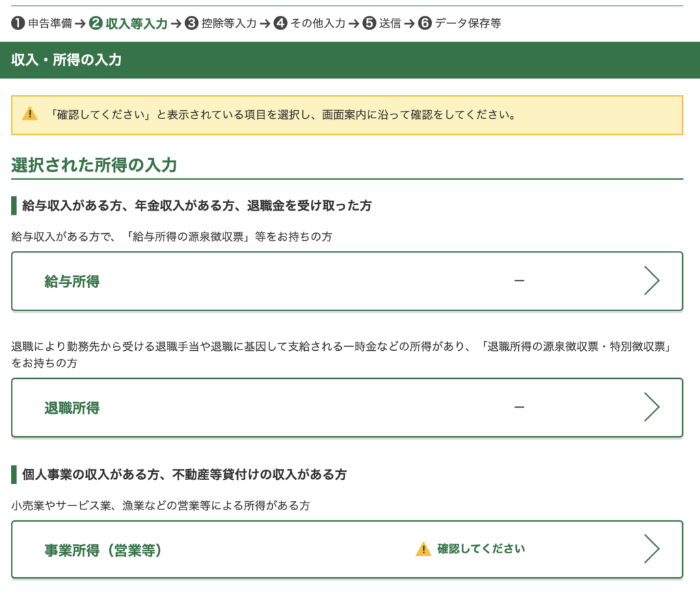Click heading 個人事業の収入がある方
This screenshot has width=700, height=597.
pos(185,474)
